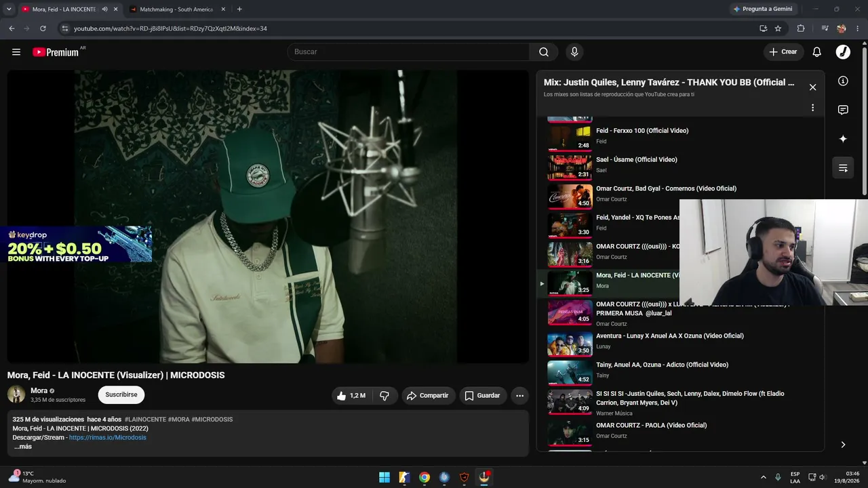Click the LA INOCENTE video player
Image resolution: width=868 pixels, height=488 pixels.
(x=268, y=216)
